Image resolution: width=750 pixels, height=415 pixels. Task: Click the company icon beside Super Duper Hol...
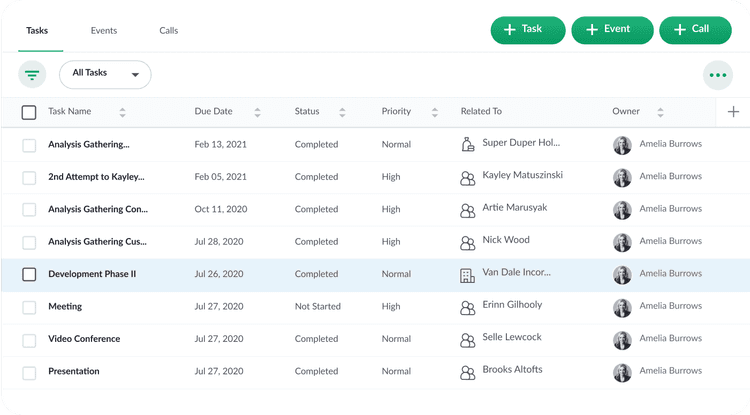(x=467, y=144)
